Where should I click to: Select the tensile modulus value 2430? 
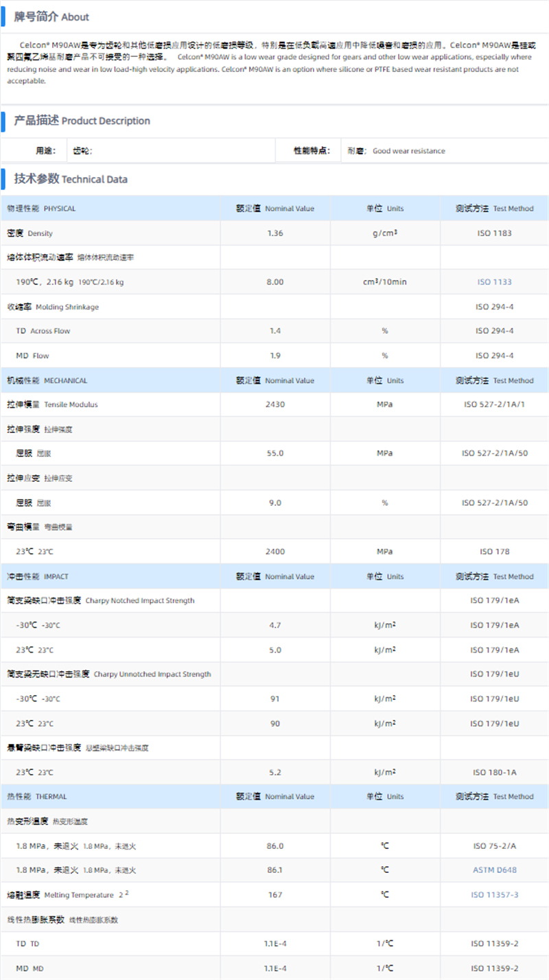coord(274,405)
